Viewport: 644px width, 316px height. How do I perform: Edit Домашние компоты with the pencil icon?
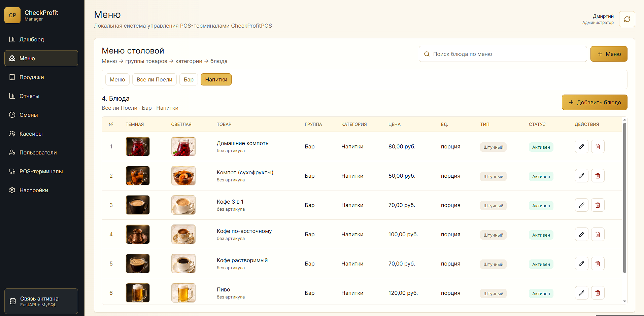click(581, 146)
